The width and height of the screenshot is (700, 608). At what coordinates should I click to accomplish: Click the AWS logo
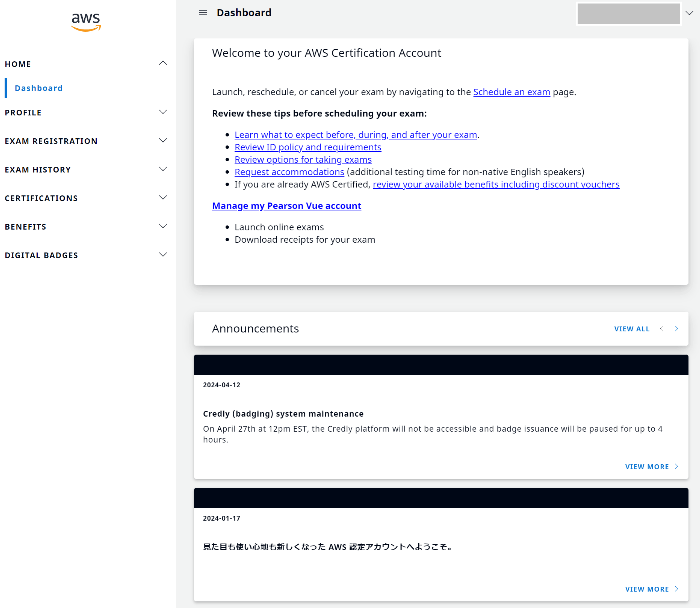[x=86, y=22]
